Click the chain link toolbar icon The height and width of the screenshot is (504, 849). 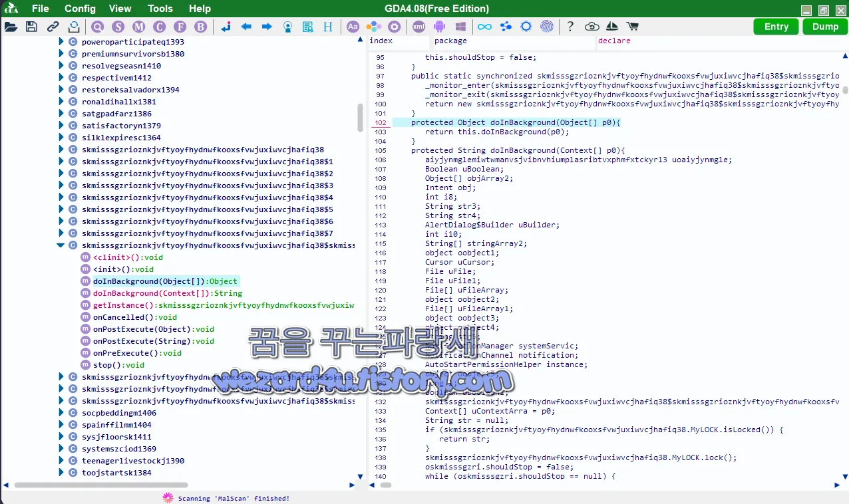click(x=53, y=27)
